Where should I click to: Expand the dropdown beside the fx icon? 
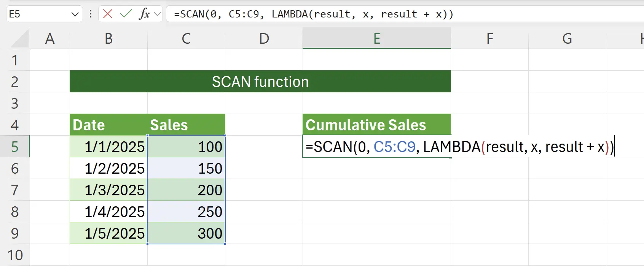click(x=157, y=14)
